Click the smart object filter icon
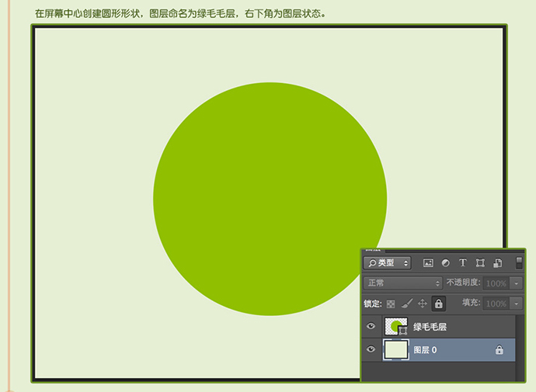The image size is (536, 392). (x=497, y=263)
